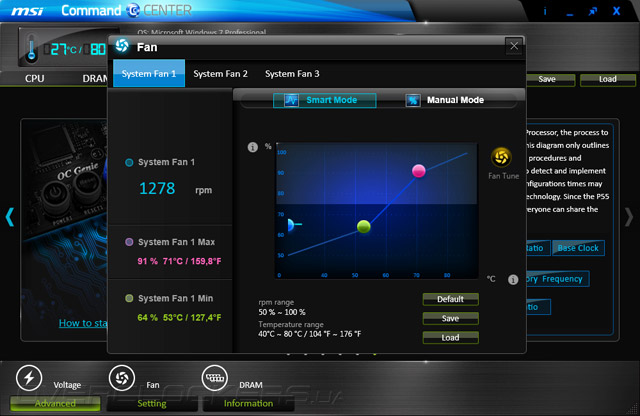Click the Voltage lightning icon
The image size is (640, 416).
(29, 378)
